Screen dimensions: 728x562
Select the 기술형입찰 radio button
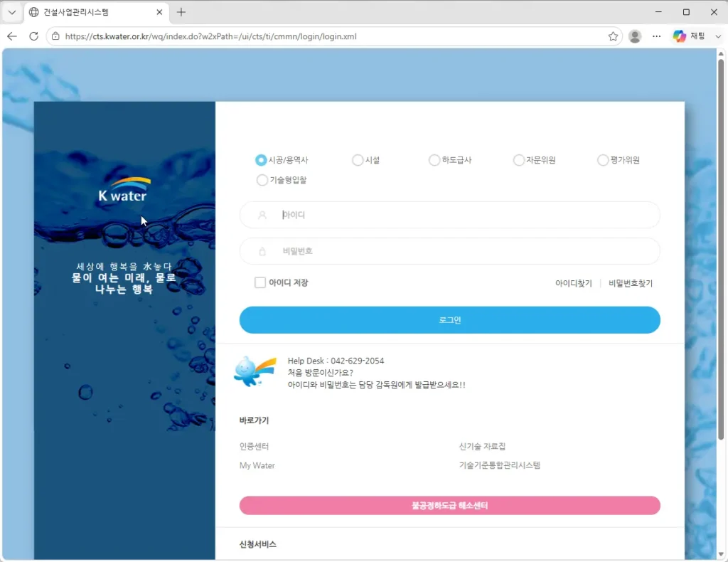(x=262, y=180)
